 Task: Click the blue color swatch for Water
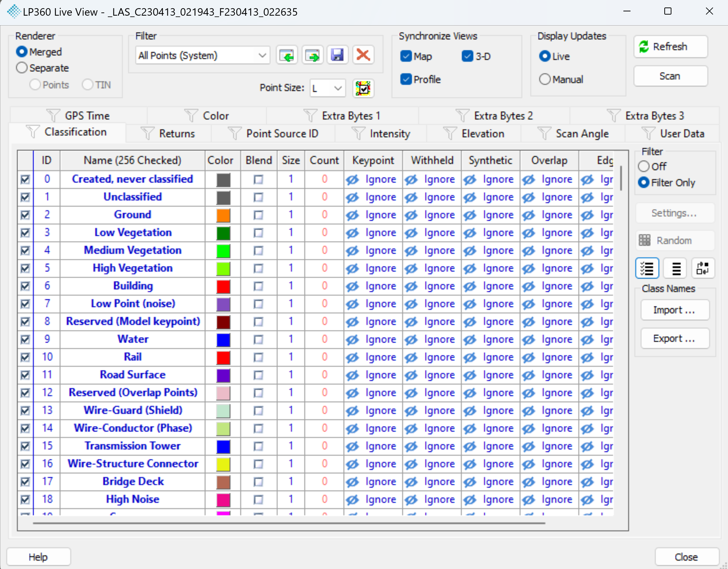coord(223,340)
